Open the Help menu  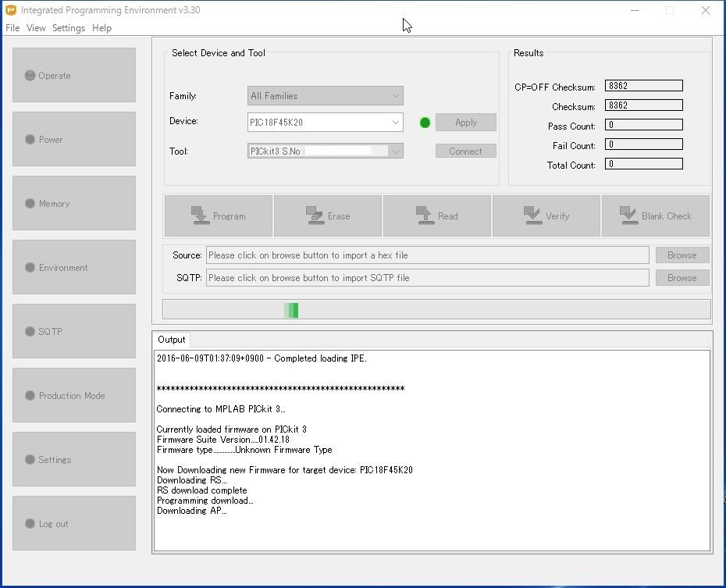pyautogui.click(x=101, y=28)
